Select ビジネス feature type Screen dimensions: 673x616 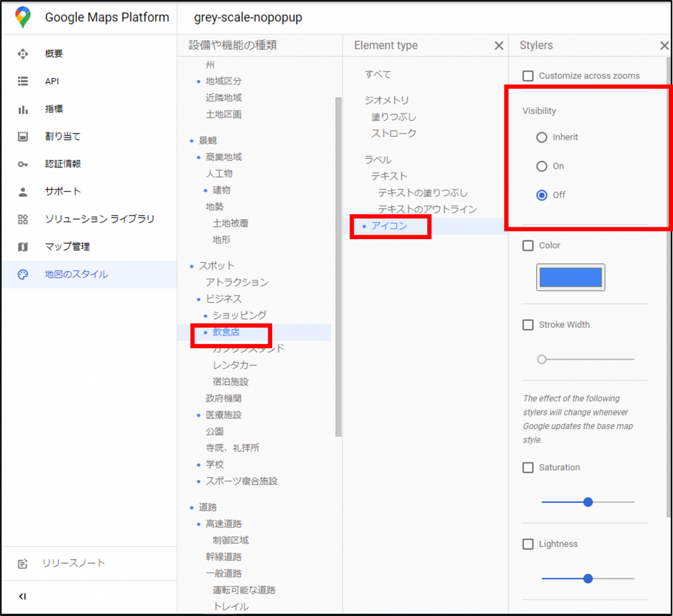[223, 299]
